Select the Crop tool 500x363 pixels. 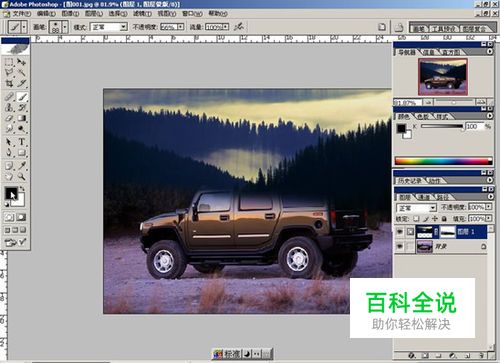click(9, 83)
